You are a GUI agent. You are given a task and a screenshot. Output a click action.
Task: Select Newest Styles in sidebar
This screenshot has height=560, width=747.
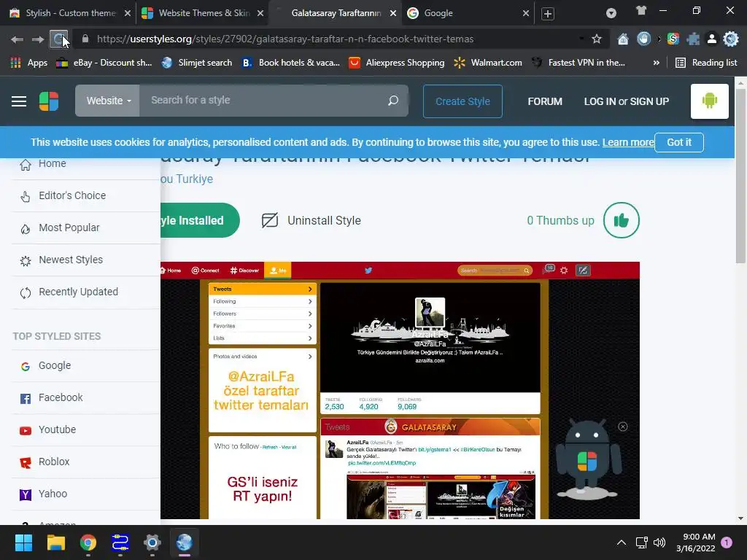tap(86, 260)
